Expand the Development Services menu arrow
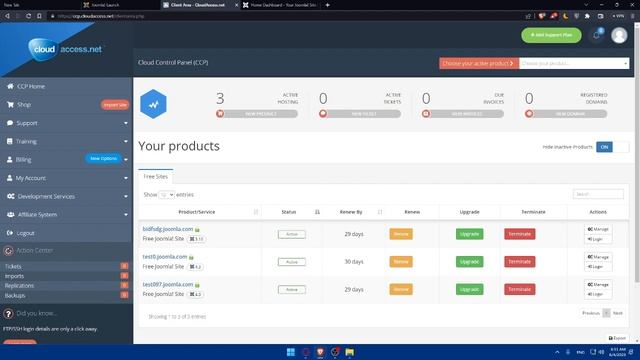Image resolution: width=640 pixels, height=360 pixels. point(126,196)
